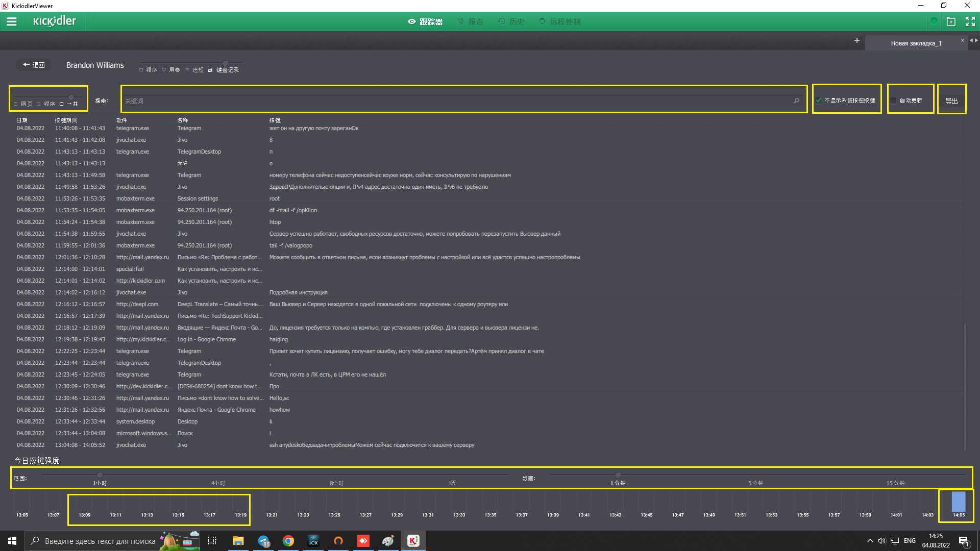
Task: Click the Windows taskbar search box
Action: point(112,541)
